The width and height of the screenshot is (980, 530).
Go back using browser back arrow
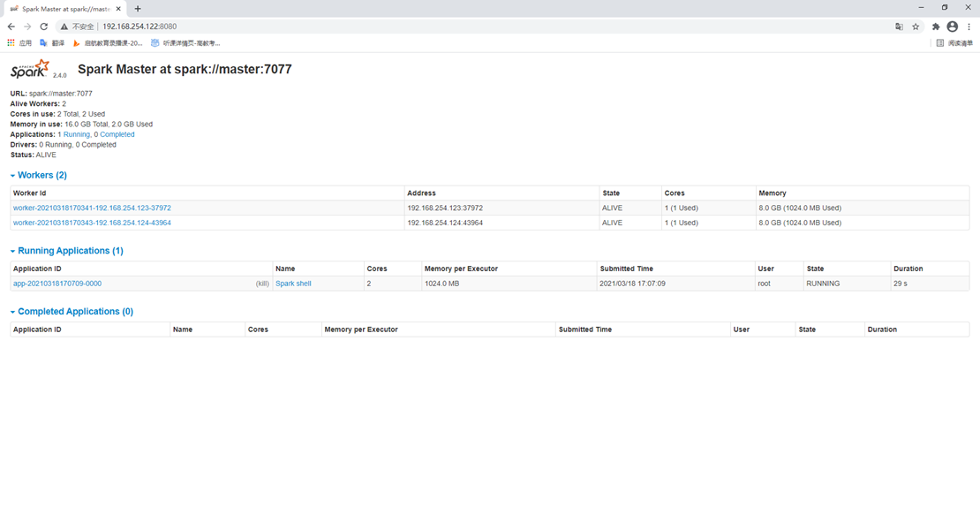pos(11,26)
